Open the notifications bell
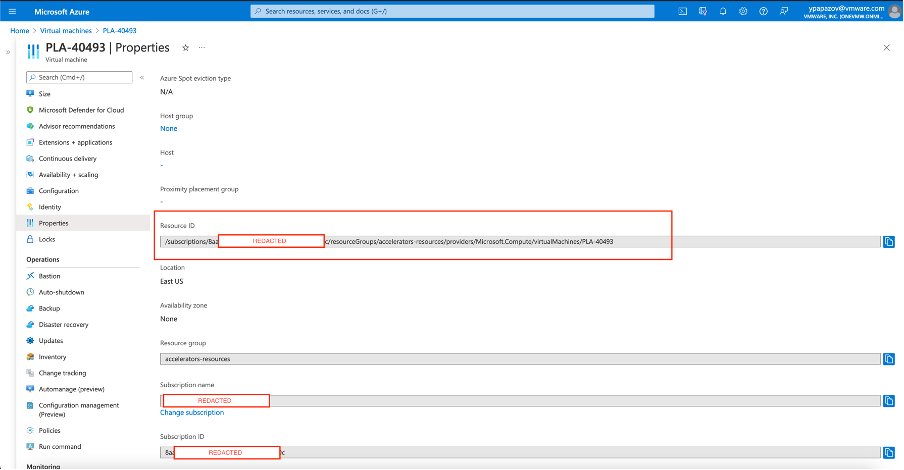 (723, 11)
